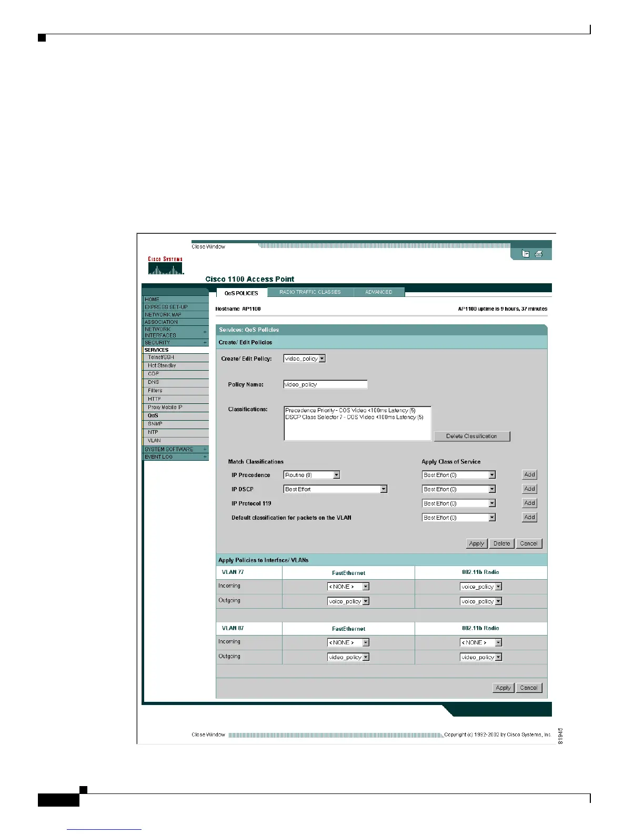Open VLAN 77 Incoming 802.11b Radio dropdown
This screenshot has height=834, width=644.
tap(481, 587)
